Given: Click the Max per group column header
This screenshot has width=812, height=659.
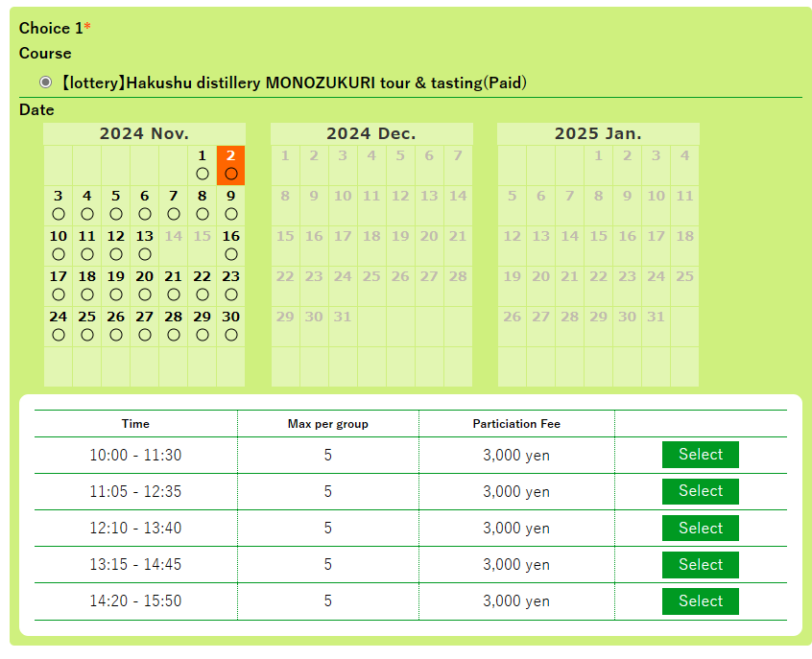Looking at the screenshot, I should (x=328, y=424).
